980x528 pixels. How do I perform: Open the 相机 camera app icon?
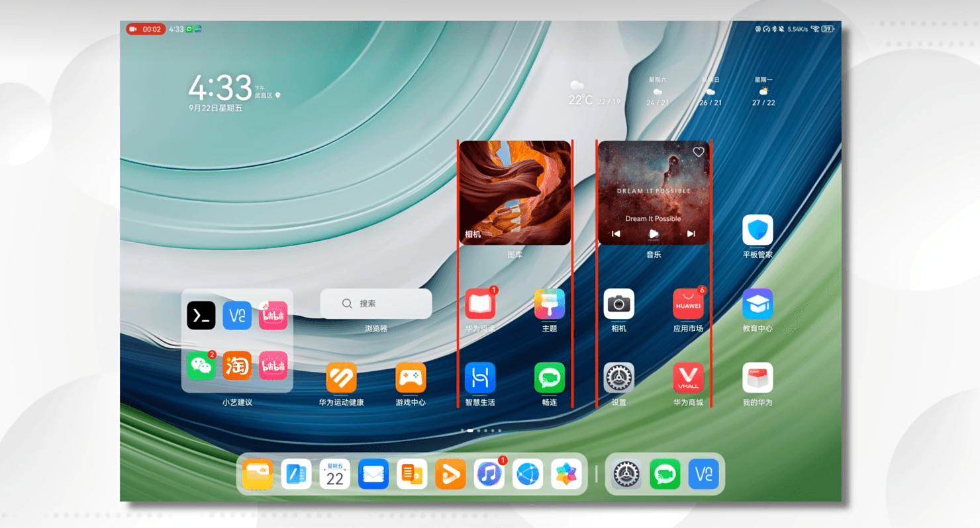619,304
